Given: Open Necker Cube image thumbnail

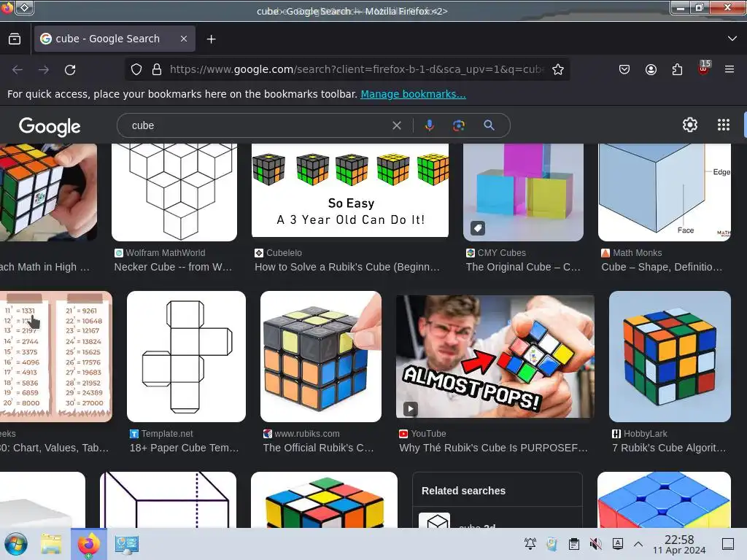Looking at the screenshot, I should click(x=174, y=192).
